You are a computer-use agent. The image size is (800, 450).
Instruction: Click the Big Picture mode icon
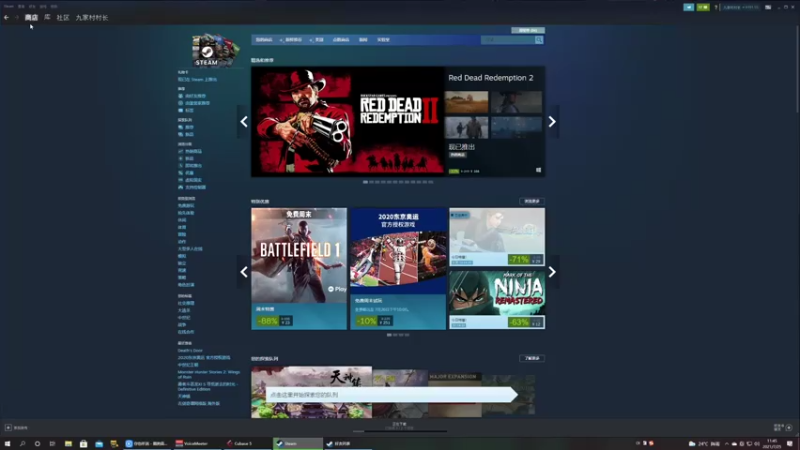768,7
